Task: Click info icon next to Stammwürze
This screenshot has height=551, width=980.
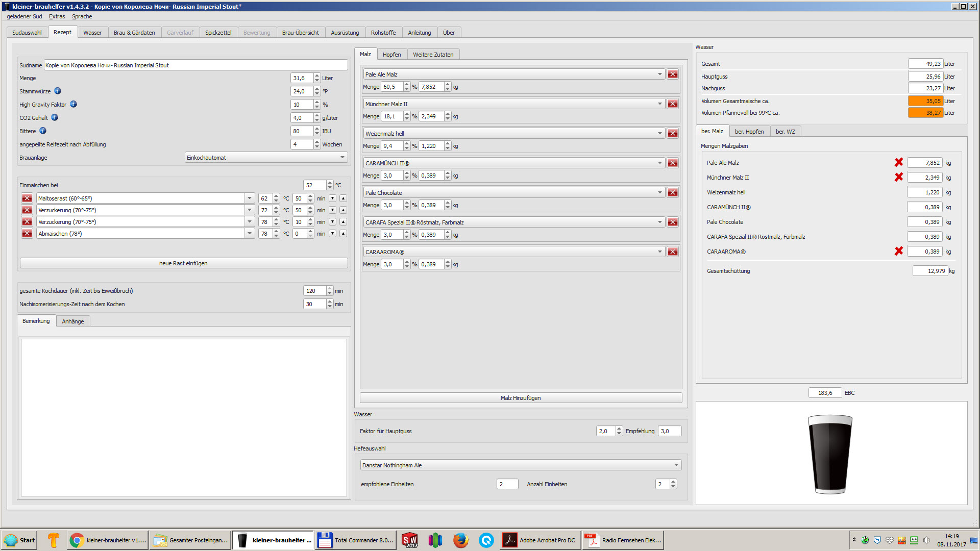Action: coord(58,91)
